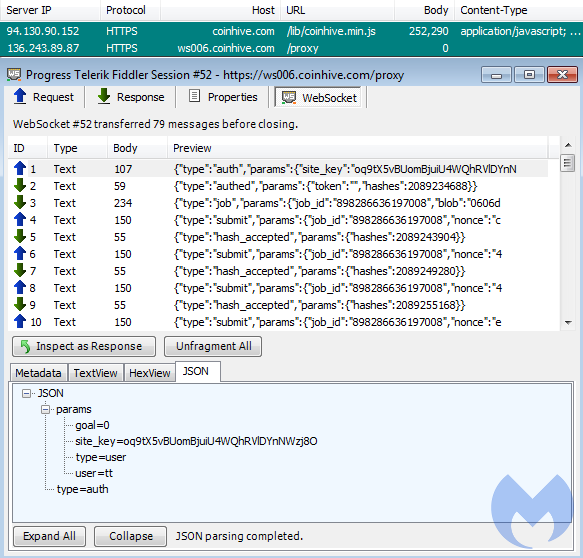Open the HexView tab

tap(149, 373)
